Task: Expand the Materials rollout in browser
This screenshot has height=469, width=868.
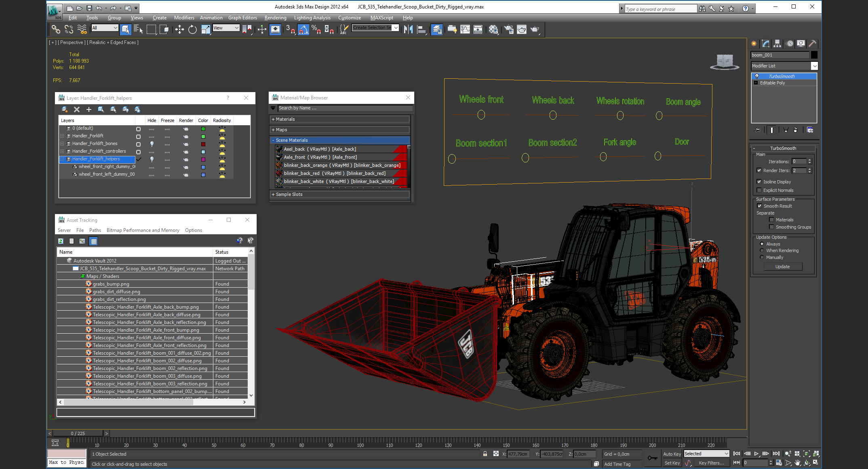Action: [x=340, y=119]
